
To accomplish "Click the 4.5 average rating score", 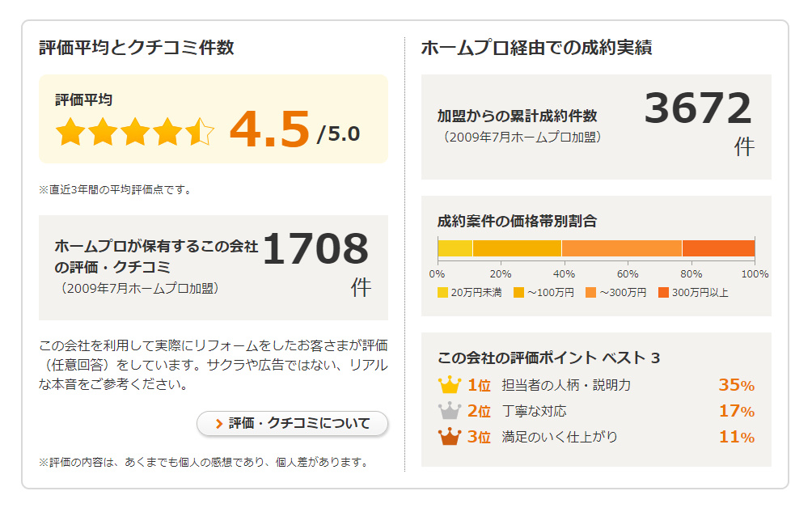I will pos(269,129).
